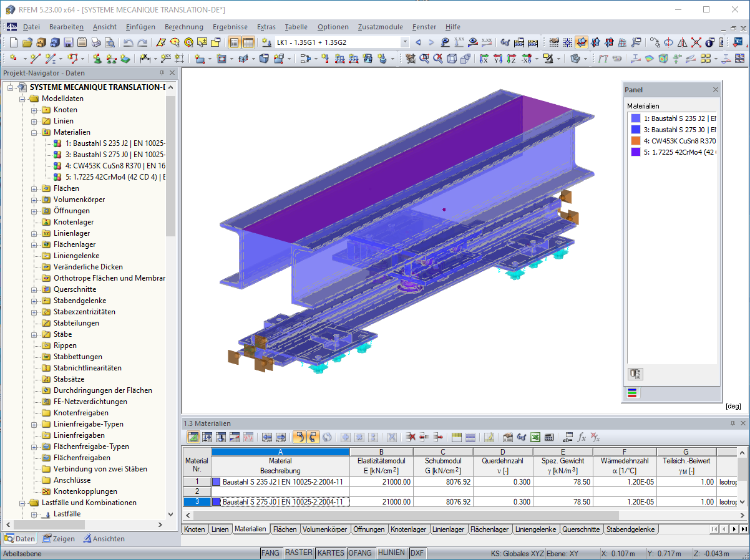
Task: Click the color swatch for 1: Baustahl S 235 J2 in Panel
Action: click(x=635, y=118)
